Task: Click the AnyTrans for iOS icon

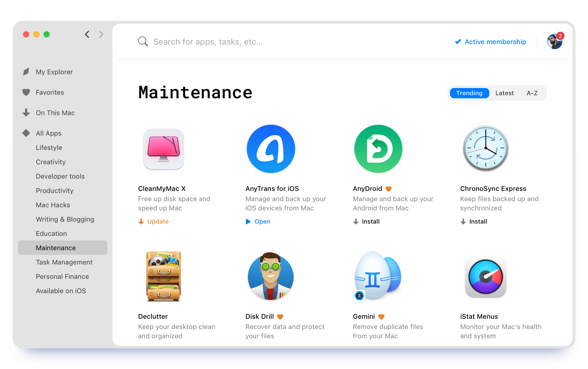Action: tap(271, 149)
